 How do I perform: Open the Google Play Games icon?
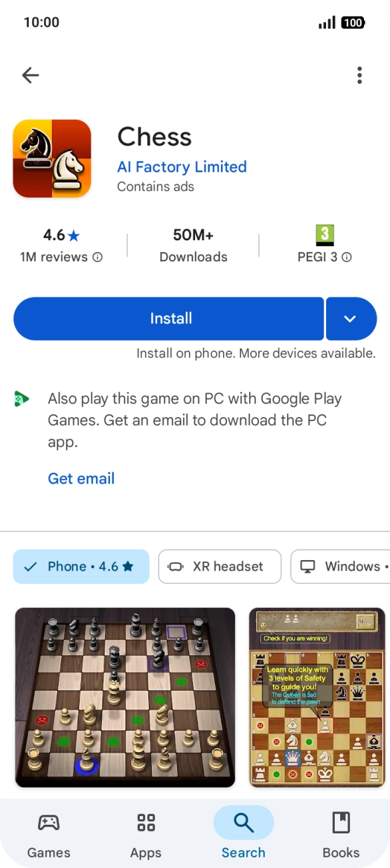click(x=21, y=398)
